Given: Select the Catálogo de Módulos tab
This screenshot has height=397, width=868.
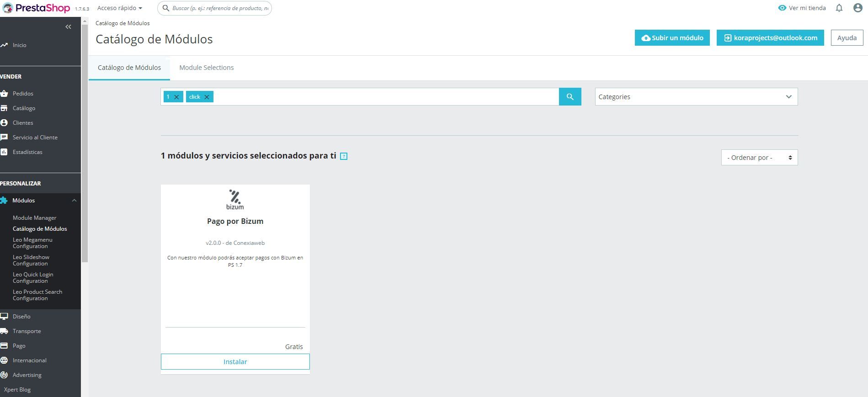Looking at the screenshot, I should (129, 68).
